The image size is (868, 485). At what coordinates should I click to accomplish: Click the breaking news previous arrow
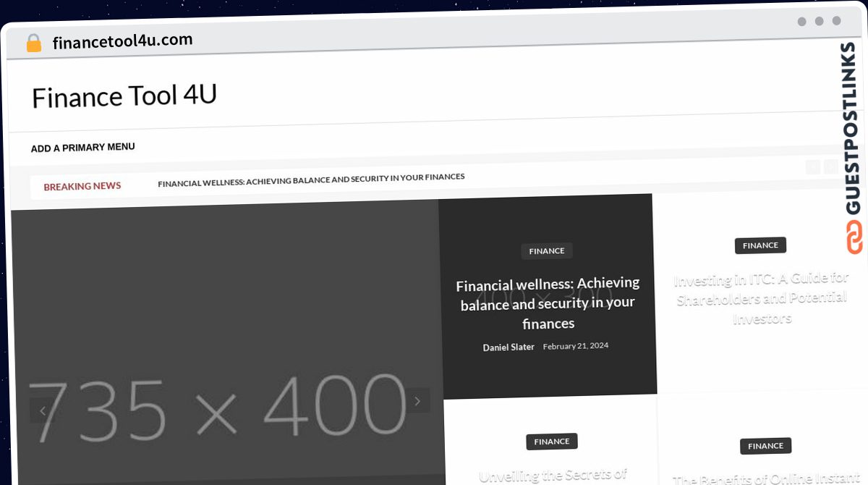click(x=813, y=167)
